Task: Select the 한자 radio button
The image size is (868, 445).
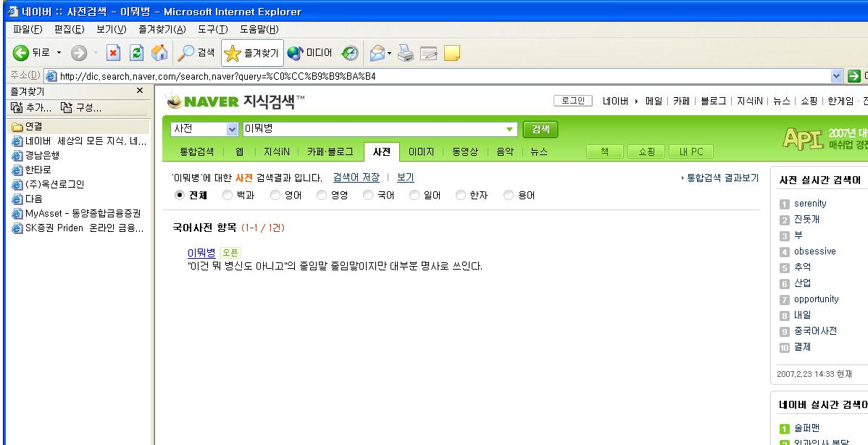Action: 461,195
